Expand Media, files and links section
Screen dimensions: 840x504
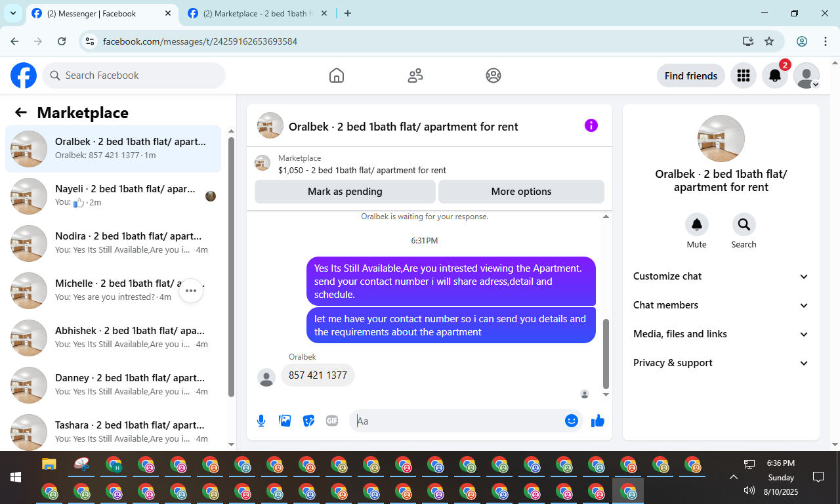721,334
